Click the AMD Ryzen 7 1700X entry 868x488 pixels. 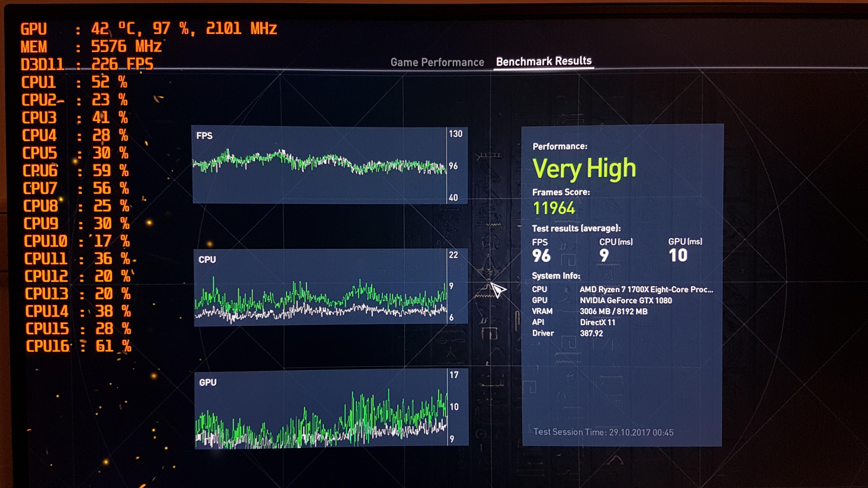646,289
